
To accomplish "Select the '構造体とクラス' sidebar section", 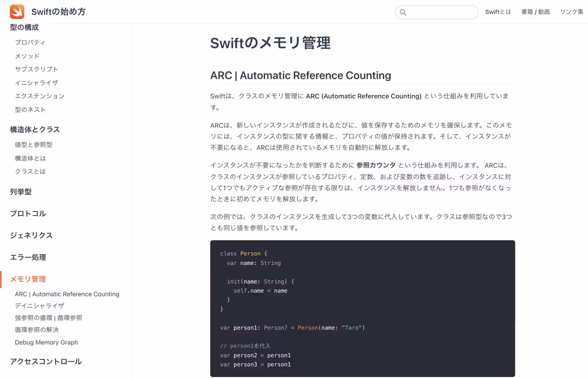I will pyautogui.click(x=35, y=129).
